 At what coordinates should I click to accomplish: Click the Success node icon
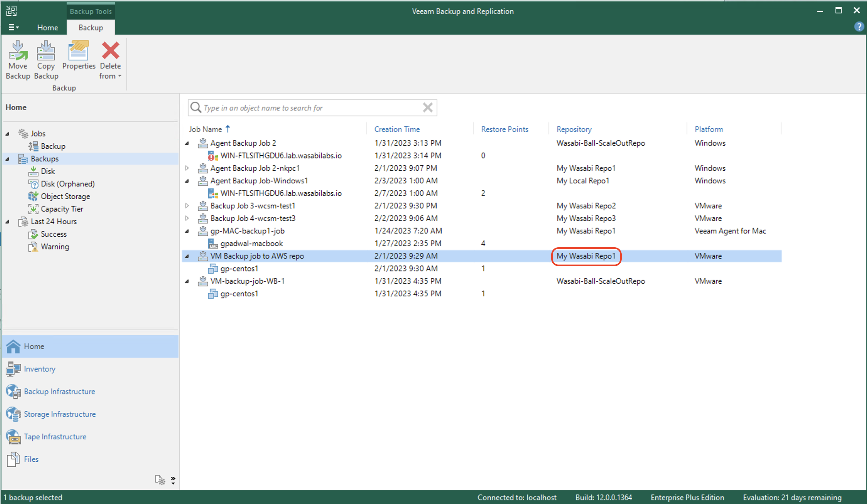33,234
